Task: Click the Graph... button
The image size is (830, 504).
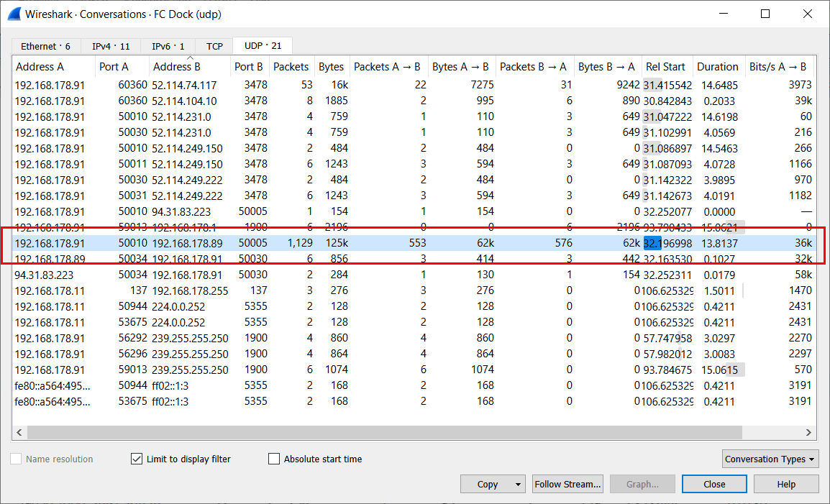Action: click(642, 484)
